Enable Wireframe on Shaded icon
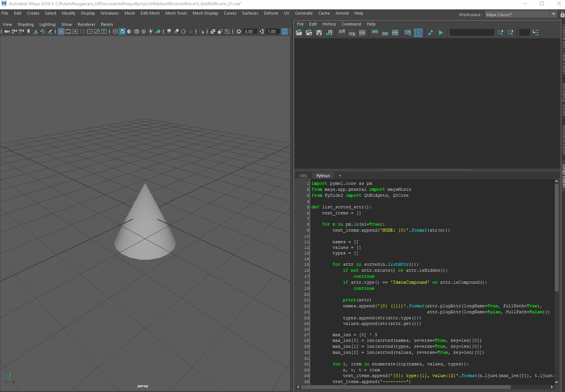The image size is (565, 392). tap(136, 31)
